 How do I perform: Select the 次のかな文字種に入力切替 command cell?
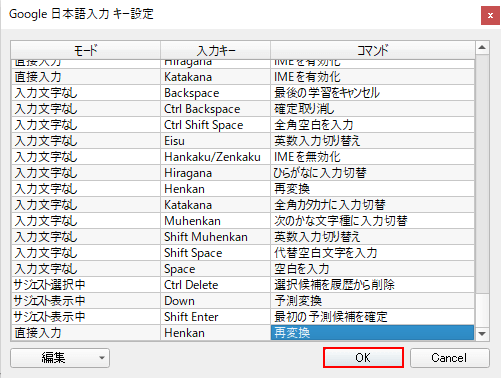point(372,221)
